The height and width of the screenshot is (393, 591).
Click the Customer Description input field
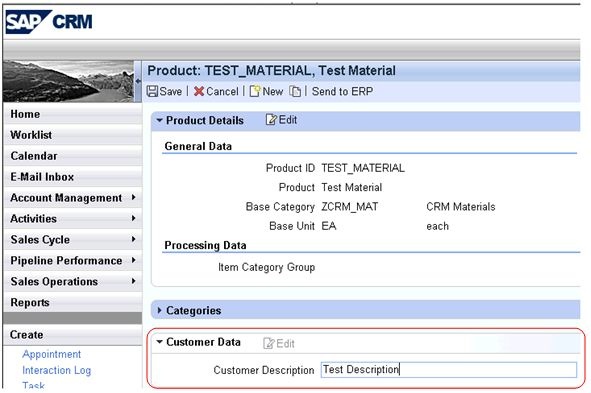tap(449, 370)
